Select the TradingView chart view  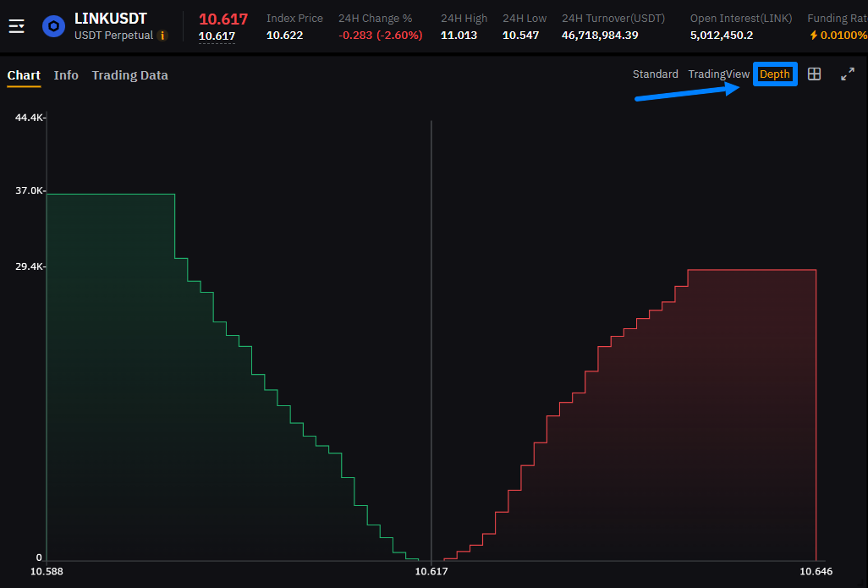[718, 74]
